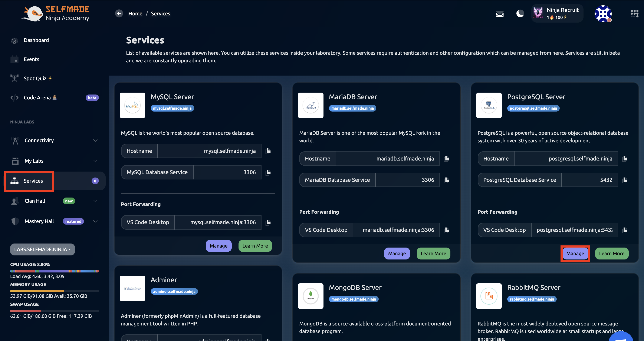Click the mariadb.selfmade.ninja badge
The width and height of the screenshot is (644, 341).
(x=352, y=108)
